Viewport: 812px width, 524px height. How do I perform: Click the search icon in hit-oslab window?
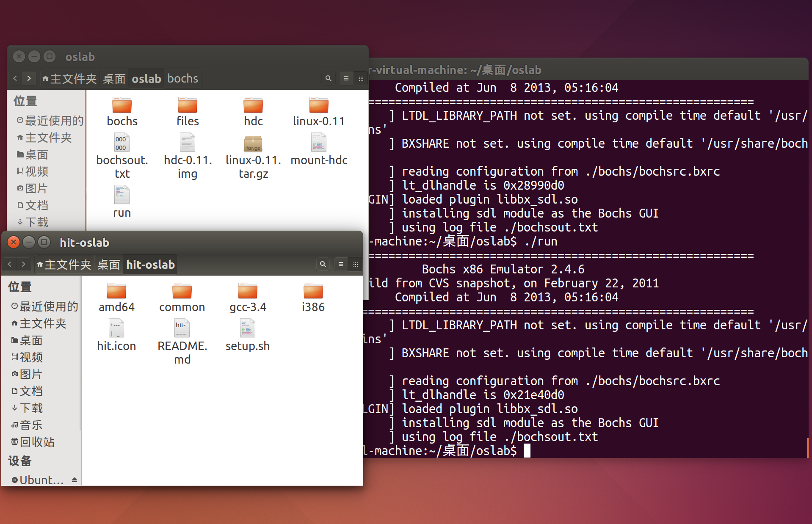(x=323, y=264)
